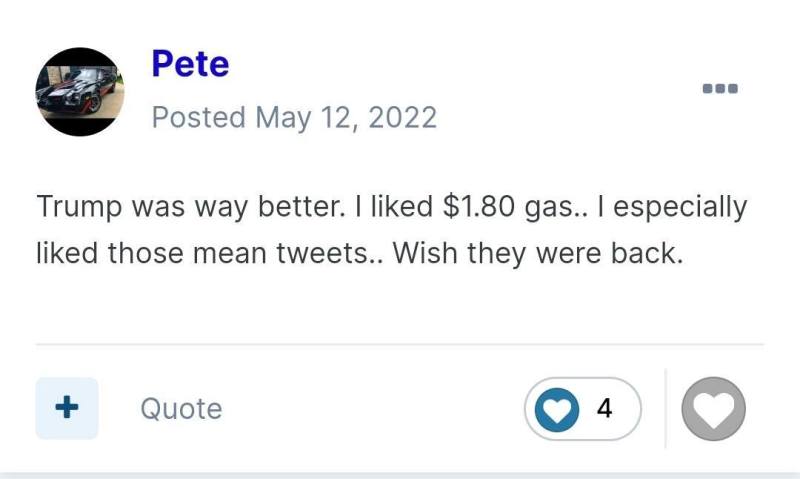Quote Pete's post
Screen dimensions: 800x479
pos(181,409)
